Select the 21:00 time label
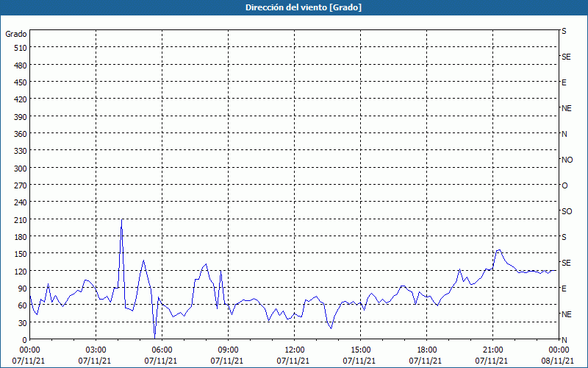The width and height of the screenshot is (588, 368). tap(492, 350)
